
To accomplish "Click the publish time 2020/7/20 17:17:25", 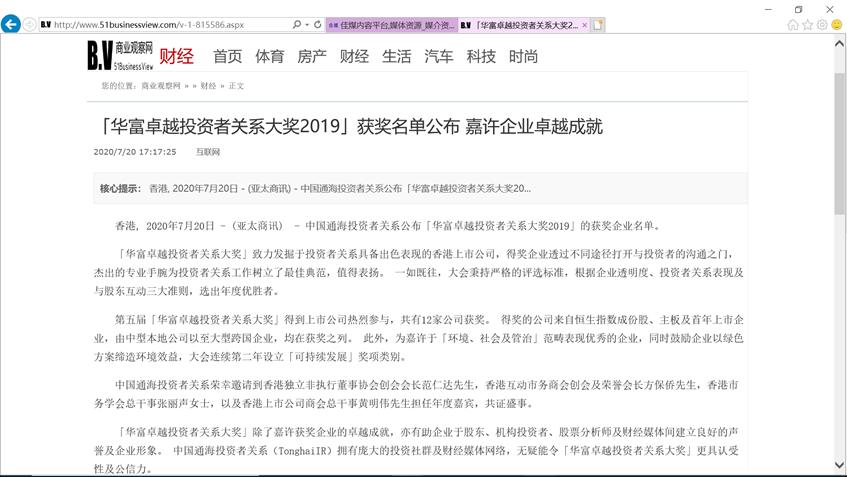I will [x=135, y=152].
